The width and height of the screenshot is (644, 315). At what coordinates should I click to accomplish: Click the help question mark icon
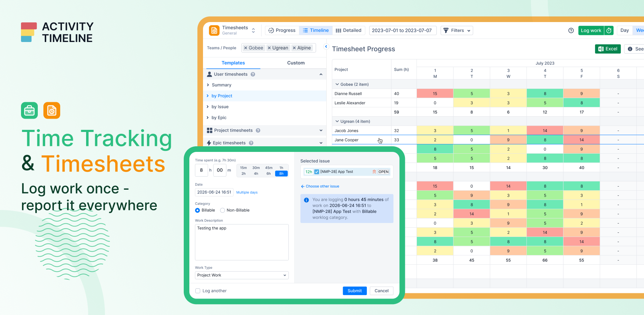pos(571,30)
